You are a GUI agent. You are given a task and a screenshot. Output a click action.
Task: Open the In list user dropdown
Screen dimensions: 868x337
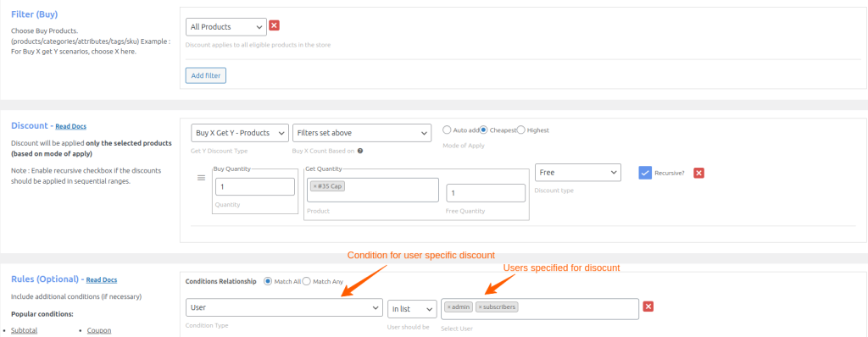pyautogui.click(x=412, y=309)
